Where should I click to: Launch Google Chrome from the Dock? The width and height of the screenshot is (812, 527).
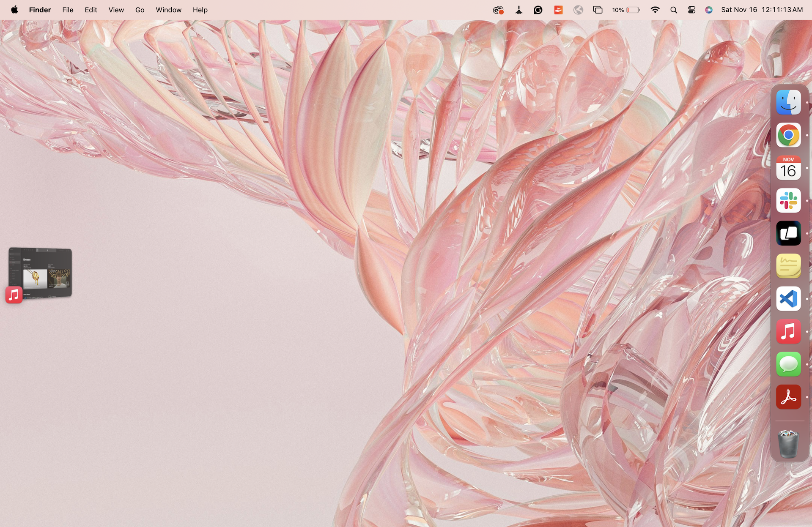point(788,135)
